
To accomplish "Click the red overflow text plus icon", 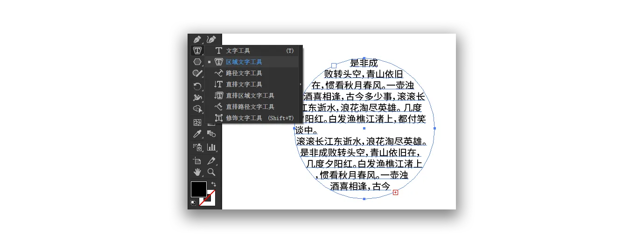I will 395,192.
